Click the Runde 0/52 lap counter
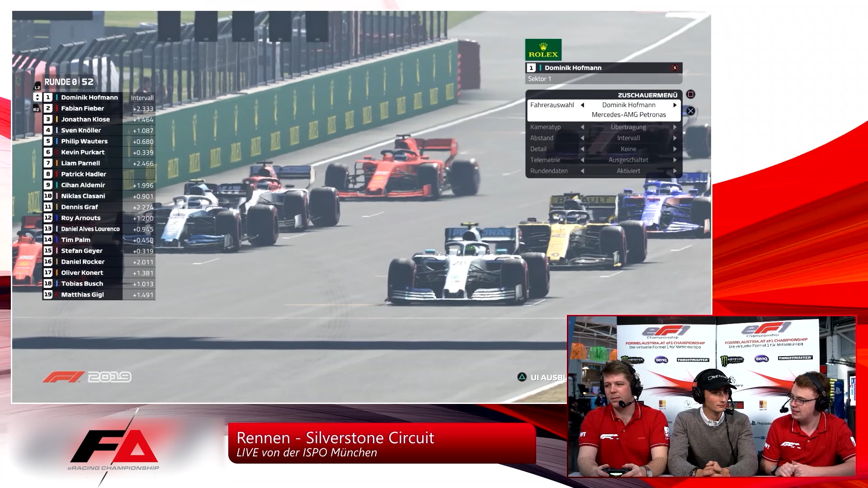The height and width of the screenshot is (488, 868). [x=69, y=82]
